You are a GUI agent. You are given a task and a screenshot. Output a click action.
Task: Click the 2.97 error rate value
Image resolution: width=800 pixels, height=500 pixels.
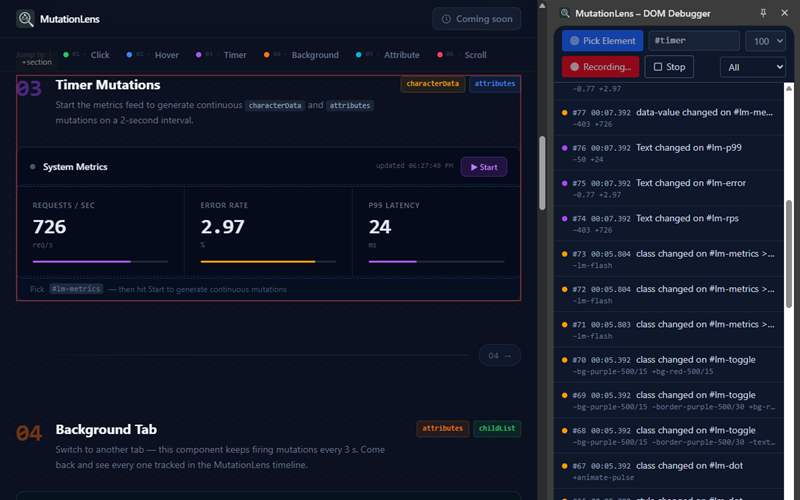(x=222, y=227)
